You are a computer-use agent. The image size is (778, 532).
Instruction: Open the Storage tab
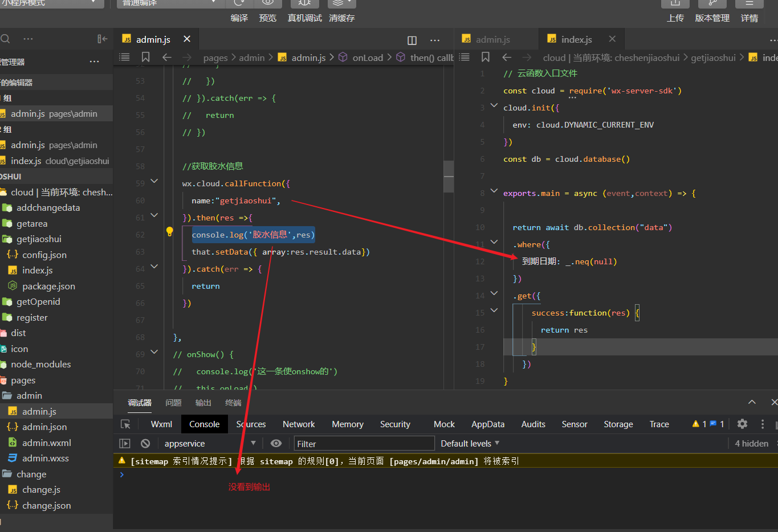(x=618, y=424)
